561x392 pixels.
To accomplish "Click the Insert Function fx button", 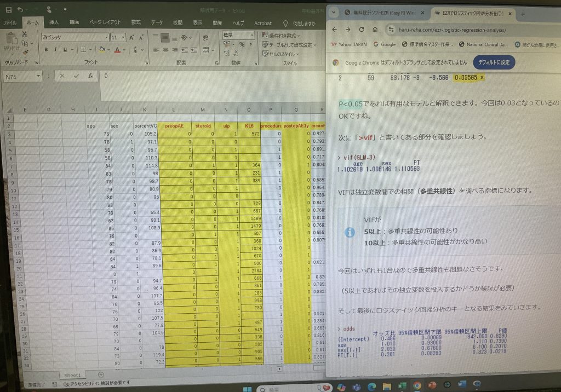I will click(x=90, y=76).
